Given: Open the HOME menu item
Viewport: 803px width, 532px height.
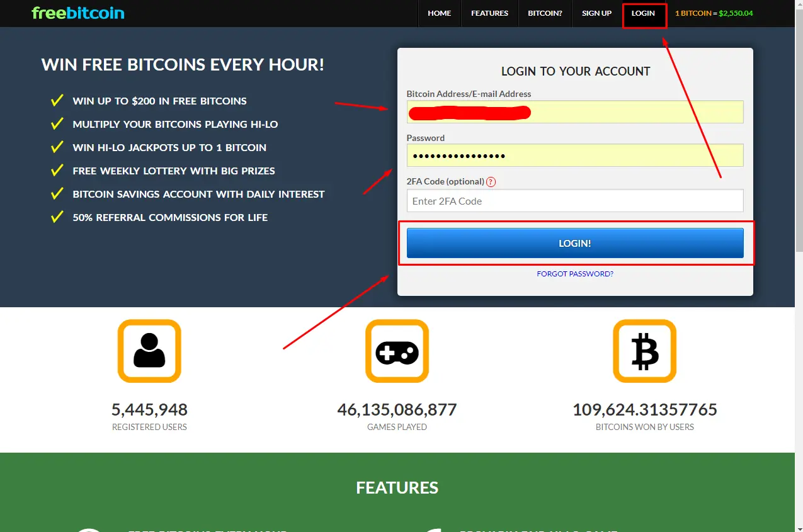Looking at the screenshot, I should 440,13.
